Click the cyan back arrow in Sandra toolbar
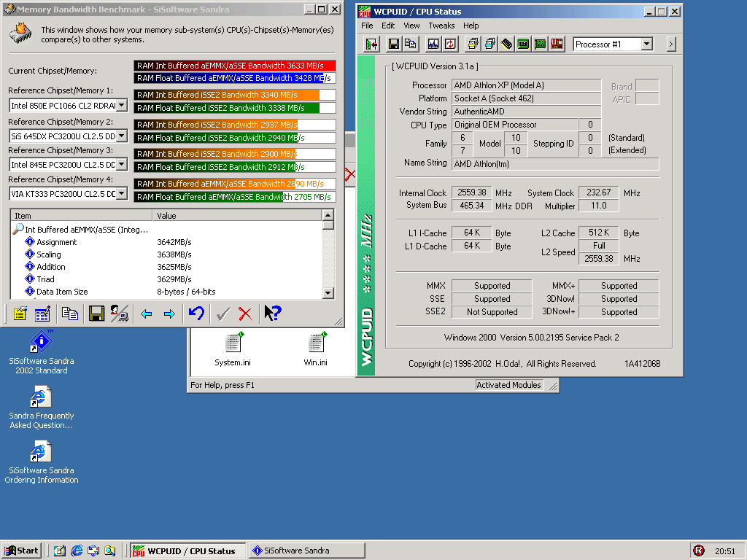Image resolution: width=747 pixels, height=560 pixels. (146, 314)
